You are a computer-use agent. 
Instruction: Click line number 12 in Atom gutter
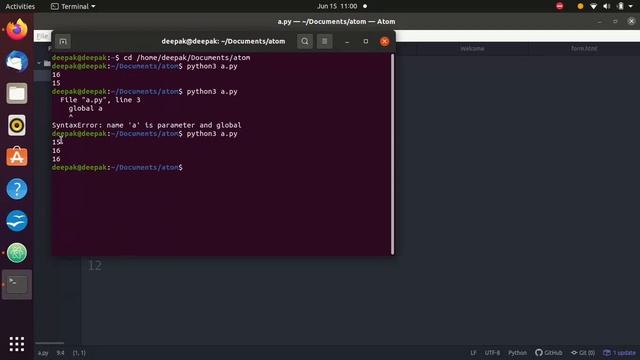tap(95, 266)
